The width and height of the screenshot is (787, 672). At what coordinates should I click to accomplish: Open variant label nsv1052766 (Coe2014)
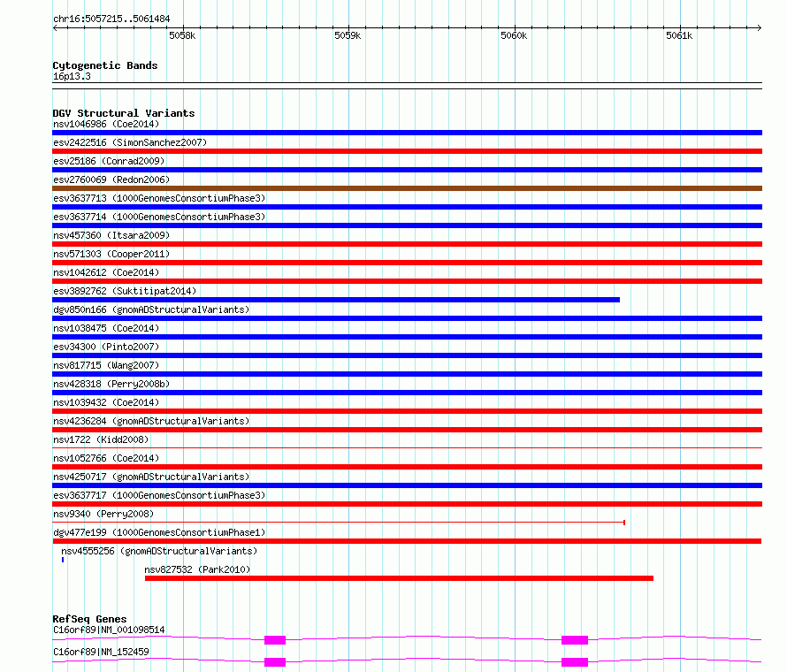[106, 458]
